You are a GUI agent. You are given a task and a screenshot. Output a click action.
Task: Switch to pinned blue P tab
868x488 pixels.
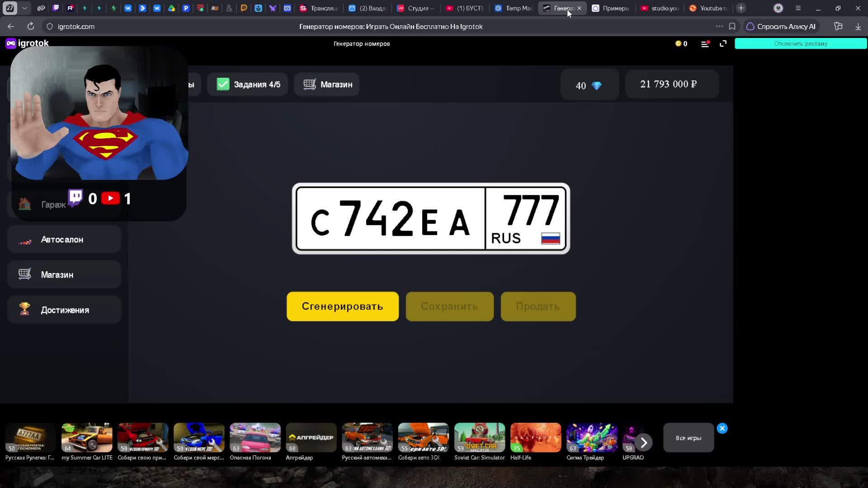pos(186,8)
